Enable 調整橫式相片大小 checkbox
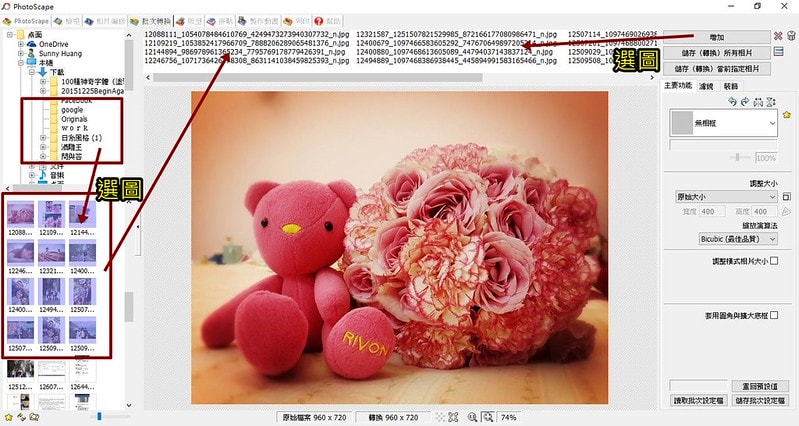The height and width of the screenshot is (426, 799). click(774, 260)
